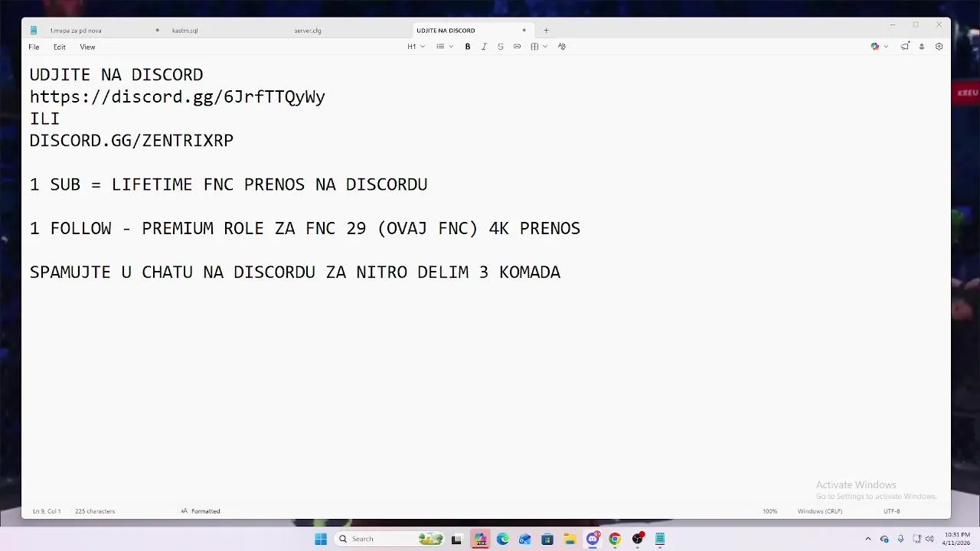Open OBS Studio from taskbar
The height and width of the screenshot is (551, 980).
pos(638,539)
